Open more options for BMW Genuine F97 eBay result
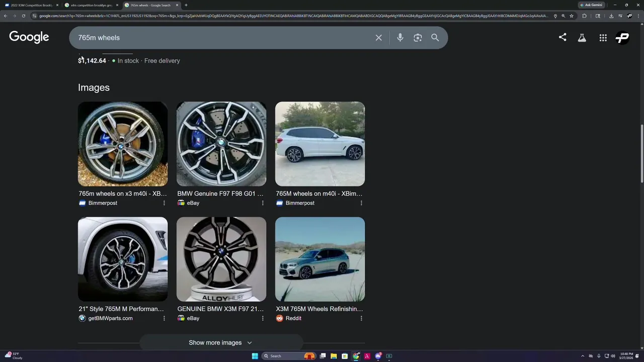Screen dimensions: 644x362 tap(263, 203)
